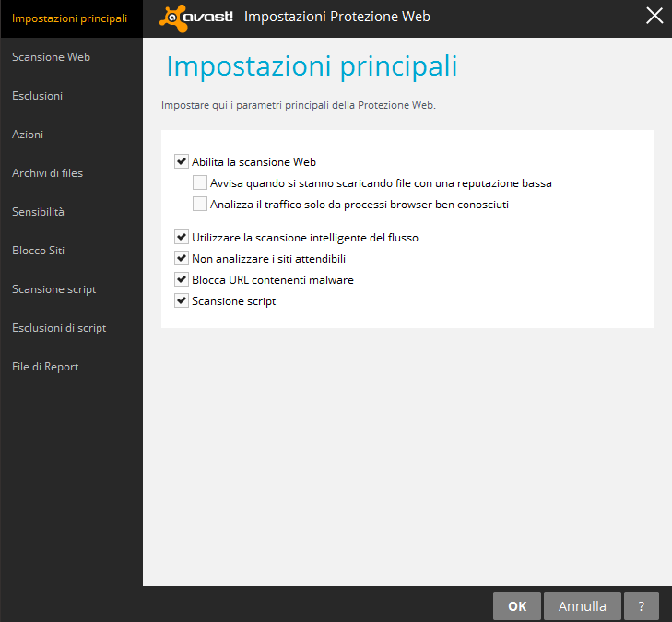The image size is (672, 622).
Task: Select File di Report in sidebar
Action: 45,367
